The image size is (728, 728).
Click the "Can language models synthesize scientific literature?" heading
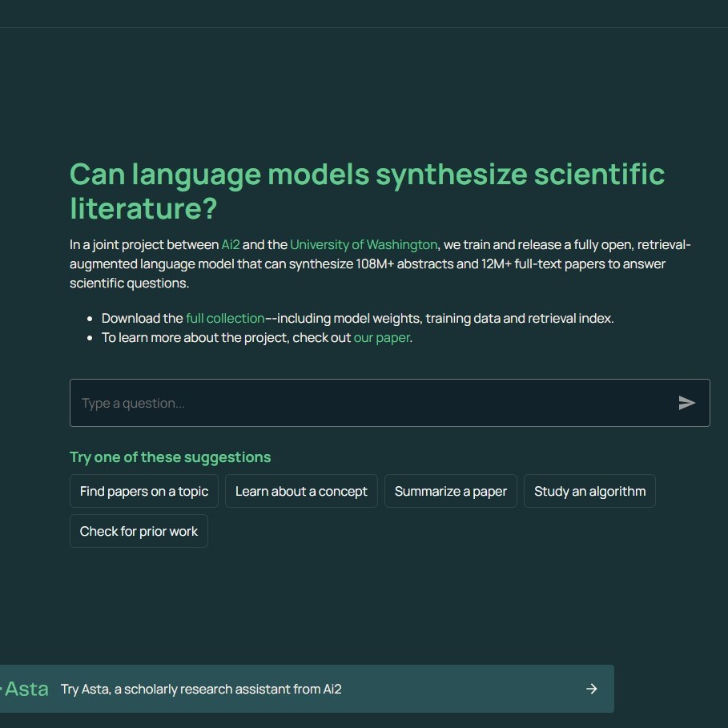click(367, 191)
